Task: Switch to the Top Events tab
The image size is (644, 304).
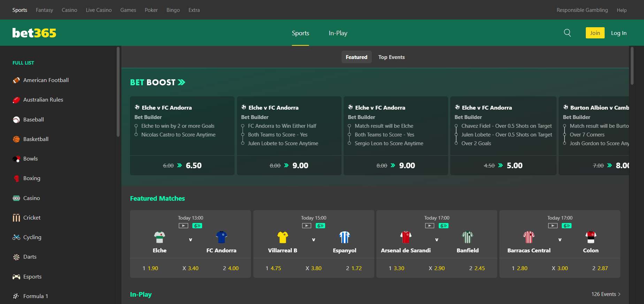Action: point(392,57)
